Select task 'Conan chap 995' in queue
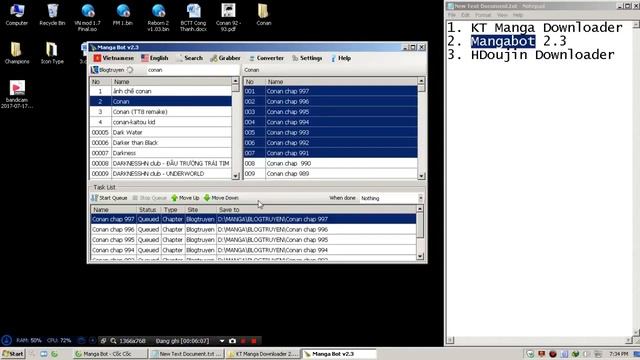640x360 pixels. coord(253,240)
